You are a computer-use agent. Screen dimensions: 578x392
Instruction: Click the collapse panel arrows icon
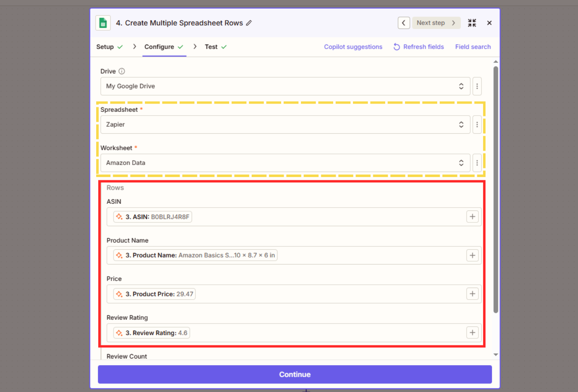pos(472,23)
